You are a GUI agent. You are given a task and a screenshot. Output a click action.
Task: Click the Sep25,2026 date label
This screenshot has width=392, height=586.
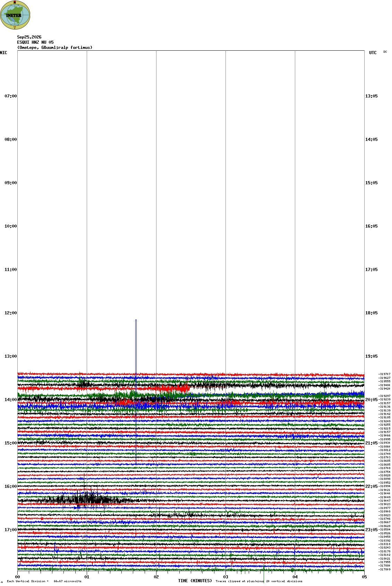pos(29,37)
